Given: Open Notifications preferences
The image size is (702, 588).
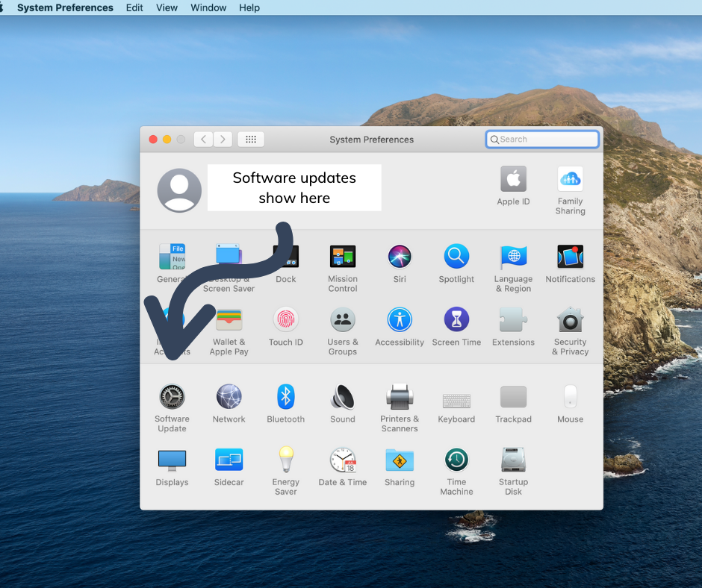Looking at the screenshot, I should [570, 257].
